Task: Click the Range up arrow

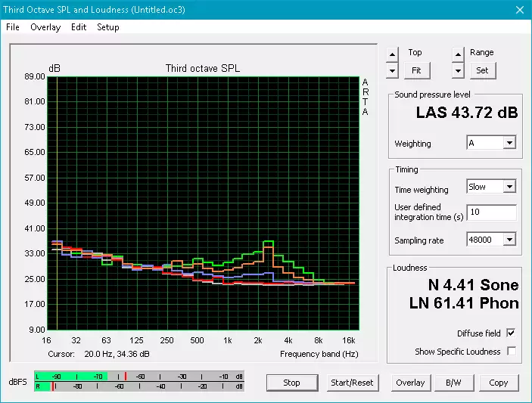Action: coord(458,54)
